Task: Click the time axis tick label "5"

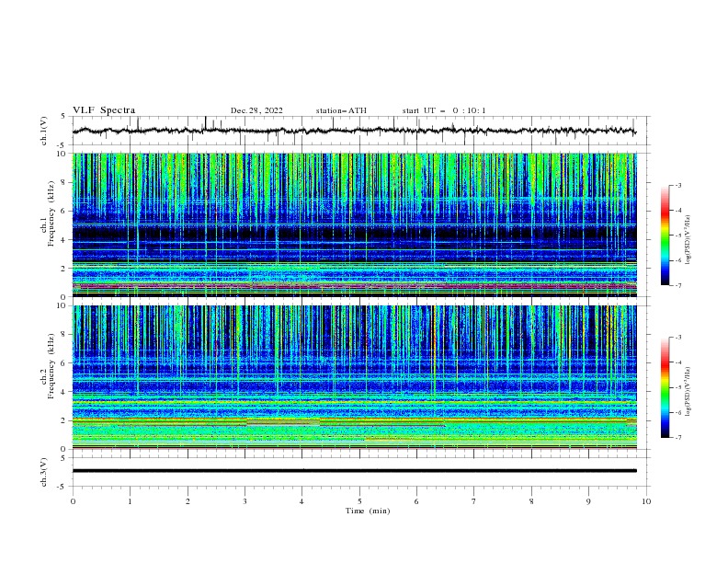Action: click(359, 501)
